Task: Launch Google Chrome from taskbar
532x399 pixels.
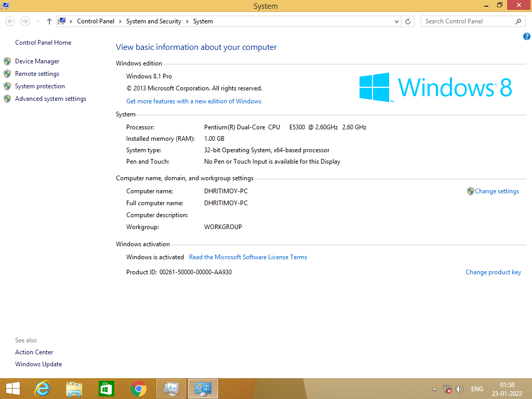Action: pyautogui.click(x=138, y=389)
